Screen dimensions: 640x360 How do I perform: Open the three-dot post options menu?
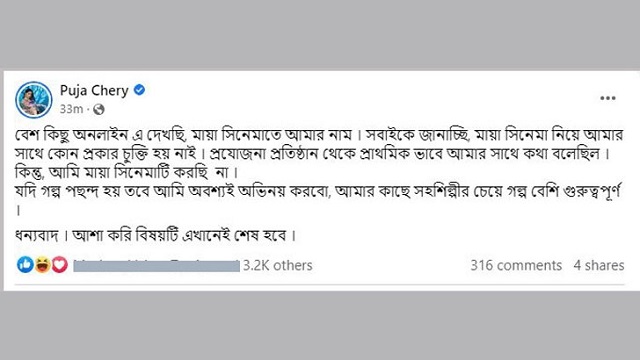point(608,98)
